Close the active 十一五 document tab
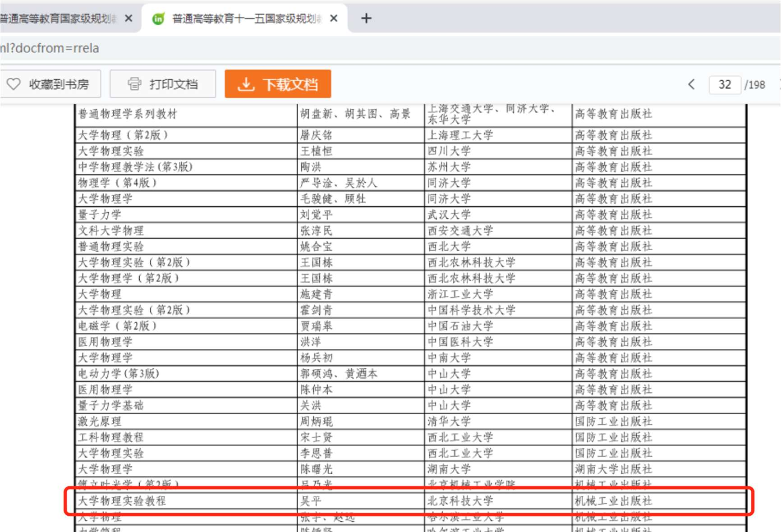The height and width of the screenshot is (532, 781). [334, 18]
